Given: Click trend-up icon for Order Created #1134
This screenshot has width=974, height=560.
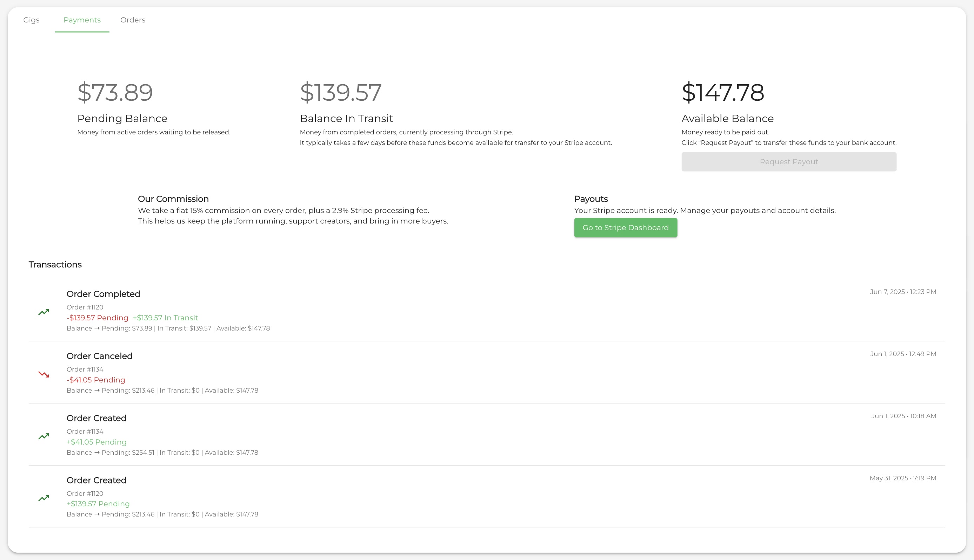Looking at the screenshot, I should 44,436.
